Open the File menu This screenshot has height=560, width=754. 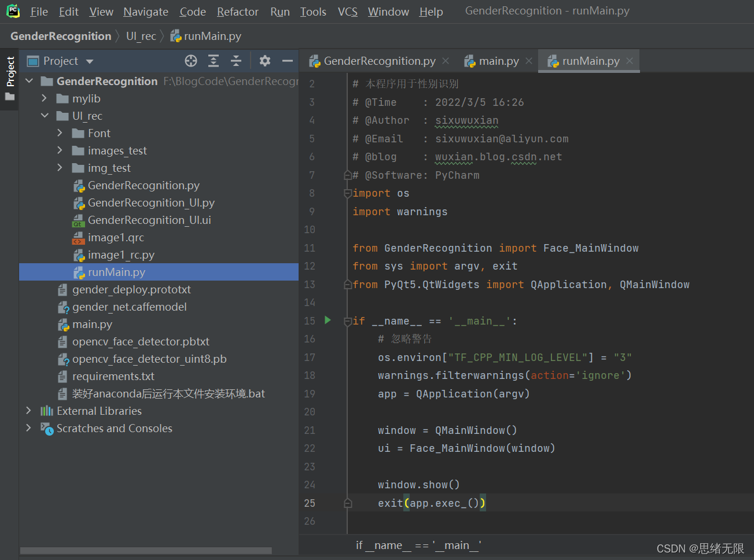point(39,12)
